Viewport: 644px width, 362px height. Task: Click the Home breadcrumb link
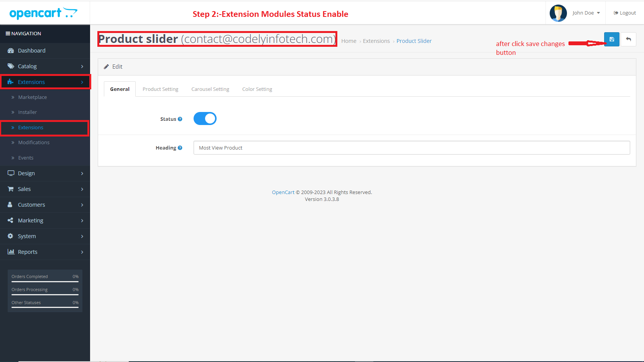(349, 41)
